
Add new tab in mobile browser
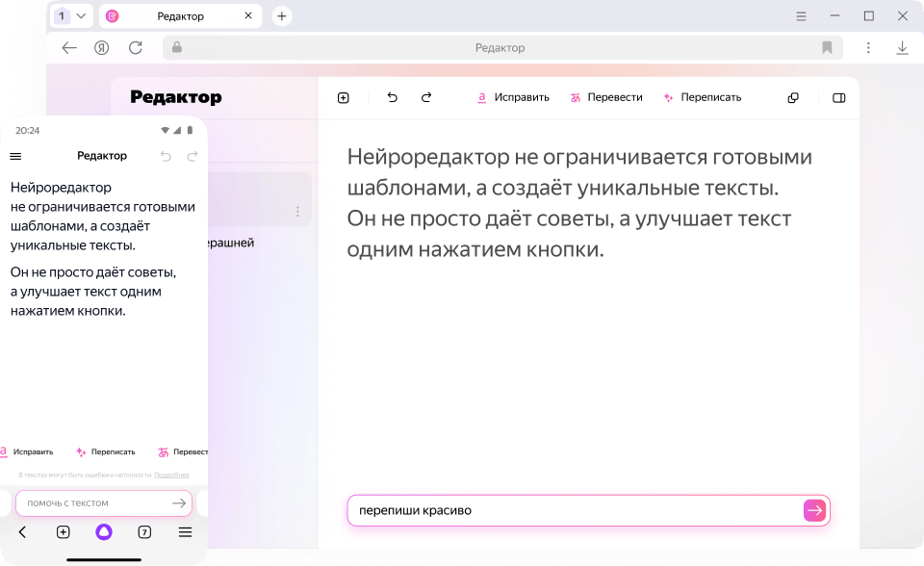point(64,532)
